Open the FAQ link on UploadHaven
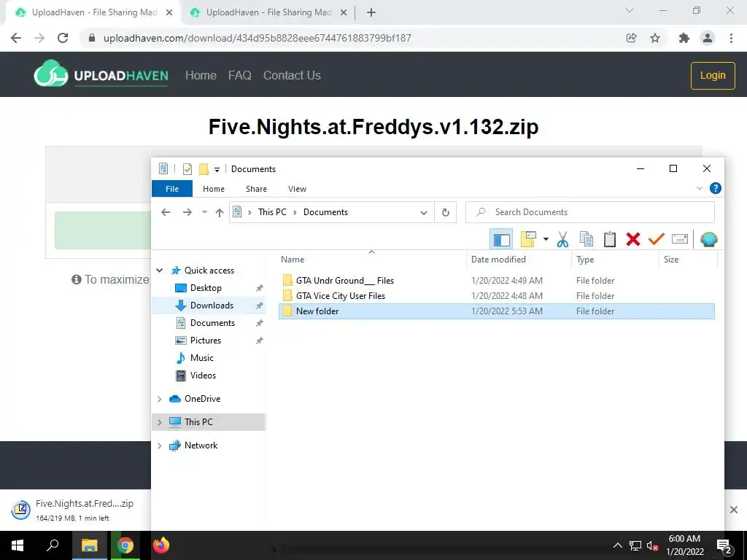Viewport: 747px width, 560px height. point(239,75)
